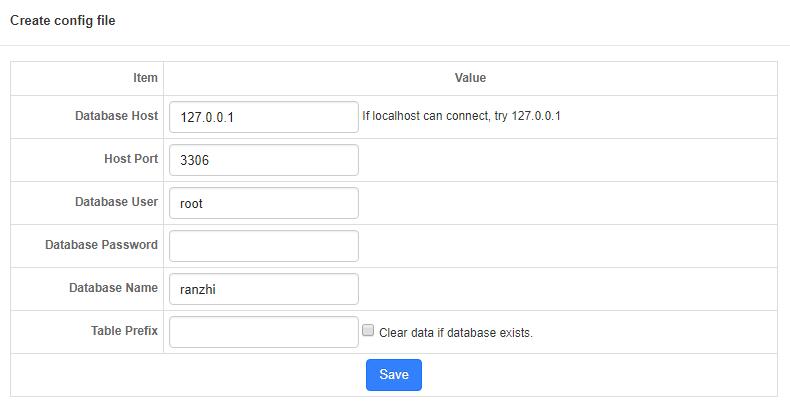Click the 'Table Prefix' label
This screenshot has width=790, height=407.
click(x=124, y=330)
